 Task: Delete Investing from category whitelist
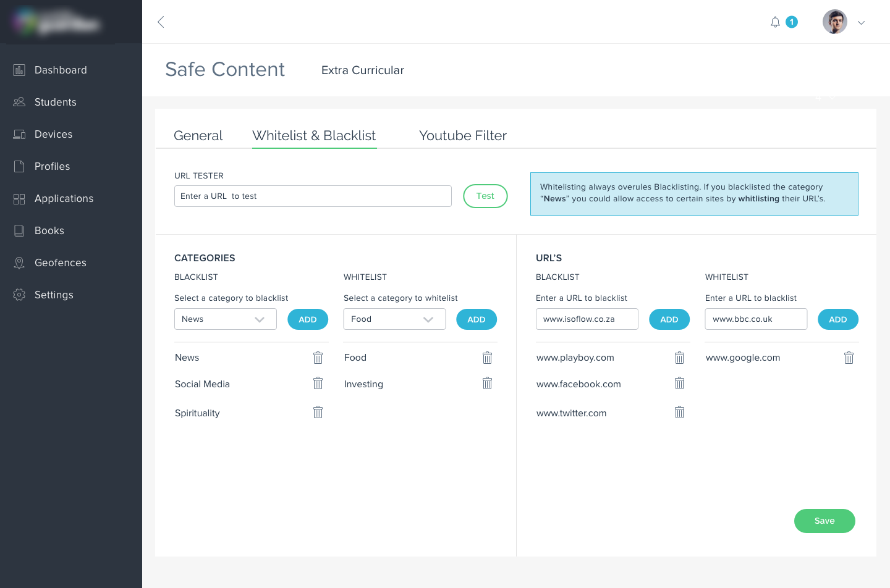[487, 384]
